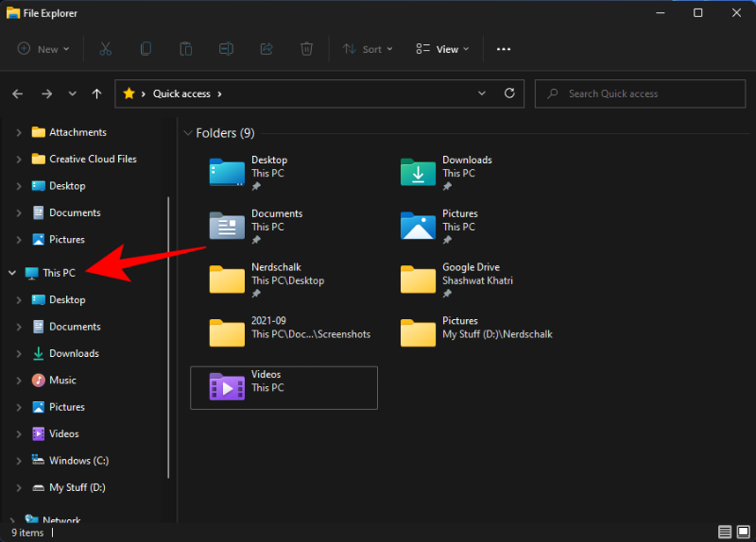
Task: Open the Sort dropdown menu
Action: 368,49
